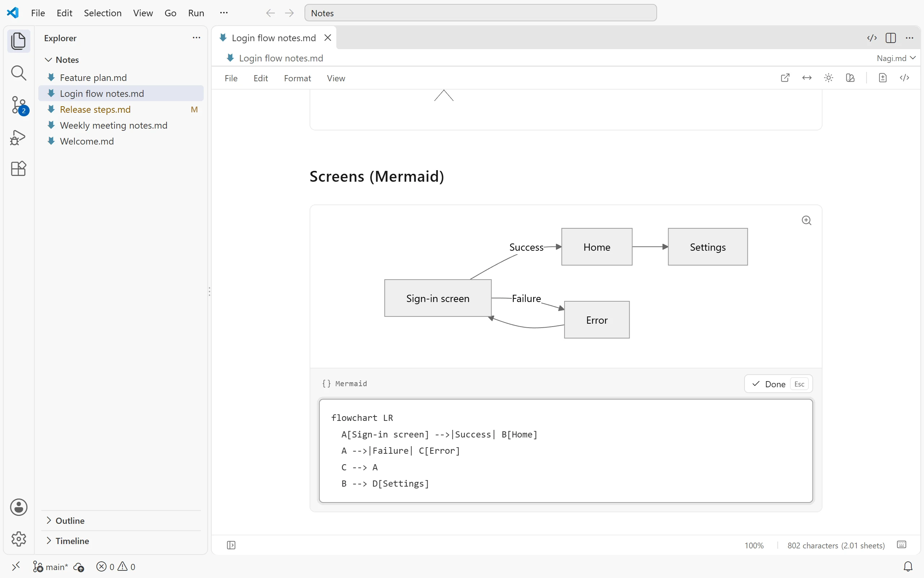This screenshot has width=924, height=578.
Task: Toggle the light/dark theme sun icon
Action: tap(829, 78)
